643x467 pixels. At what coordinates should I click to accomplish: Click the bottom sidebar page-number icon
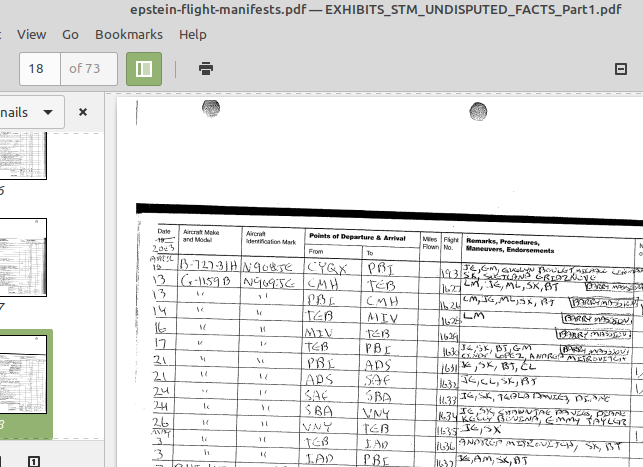34,462
